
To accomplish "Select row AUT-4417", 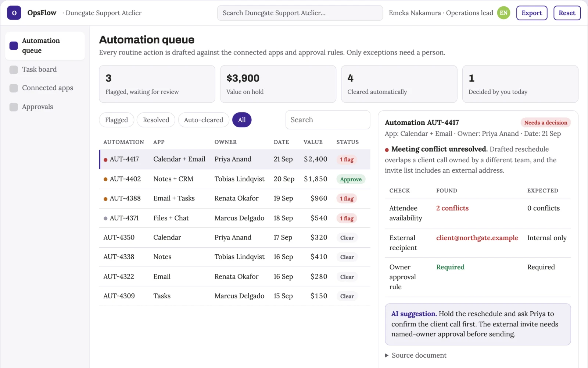I will click(234, 159).
